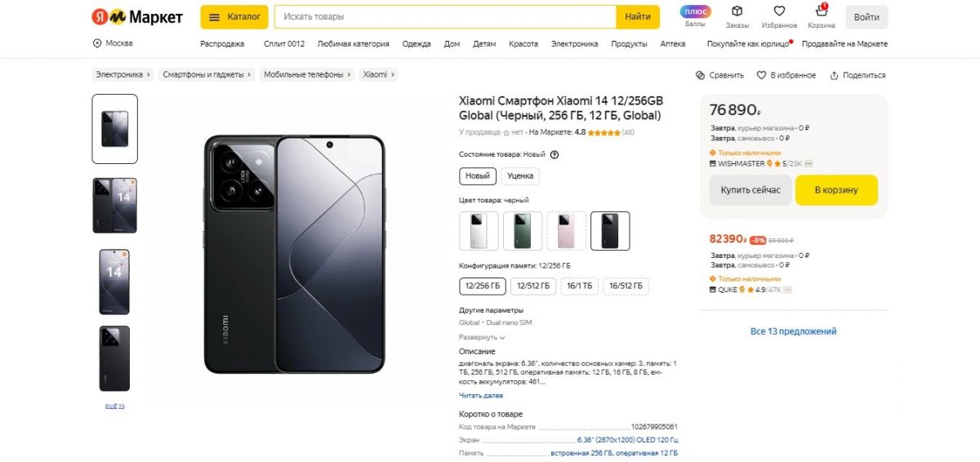Image resolution: width=980 pixels, height=462 pixels.
Task: Expand the Развернуть other parameters section
Action: pyautogui.click(x=482, y=337)
